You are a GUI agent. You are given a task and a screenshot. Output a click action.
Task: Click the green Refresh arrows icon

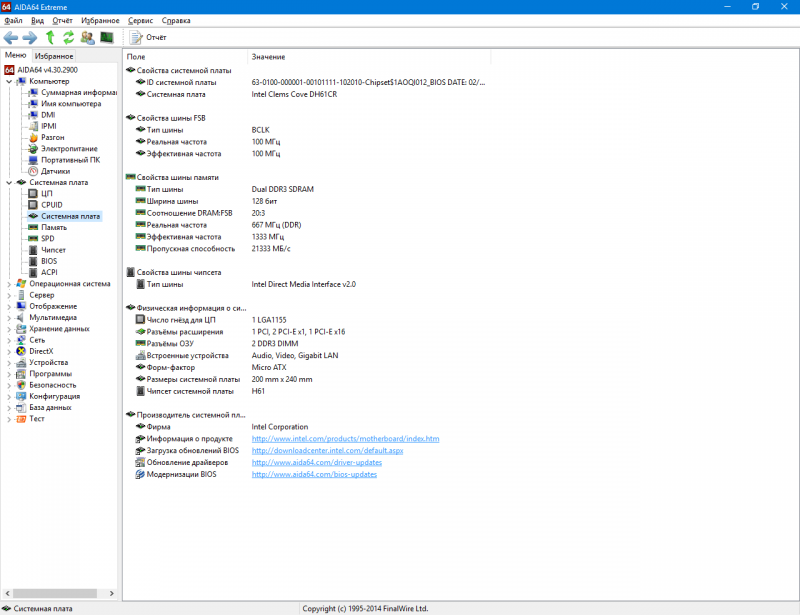[69, 37]
